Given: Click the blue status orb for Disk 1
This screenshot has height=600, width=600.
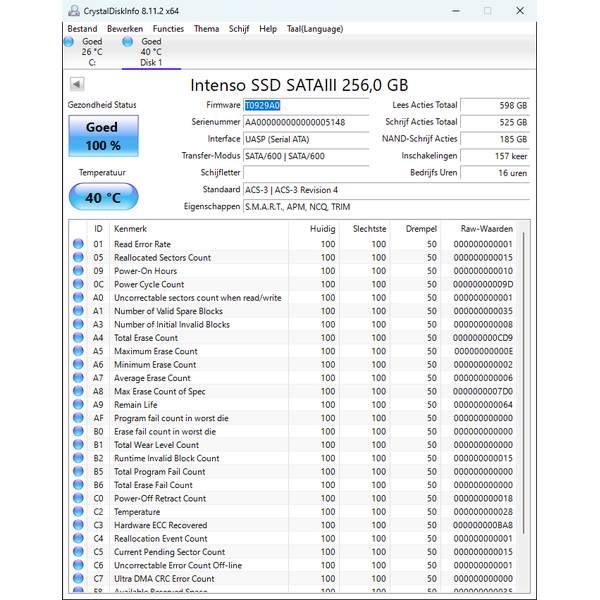Looking at the screenshot, I should tap(127, 42).
